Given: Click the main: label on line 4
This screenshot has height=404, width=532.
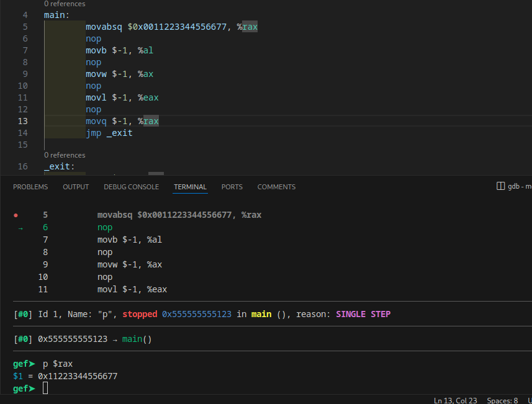Looking at the screenshot, I should (56, 15).
